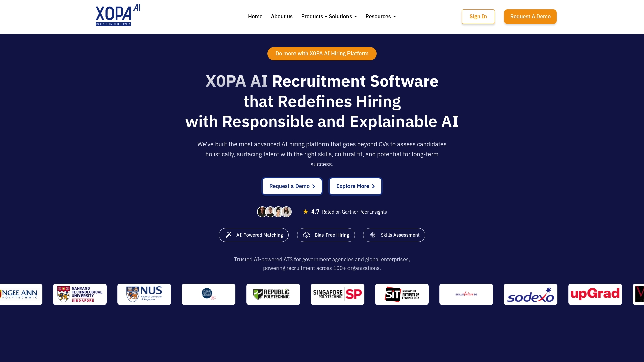Click the NUS partner logo
Image resolution: width=644 pixels, height=362 pixels.
point(144,294)
